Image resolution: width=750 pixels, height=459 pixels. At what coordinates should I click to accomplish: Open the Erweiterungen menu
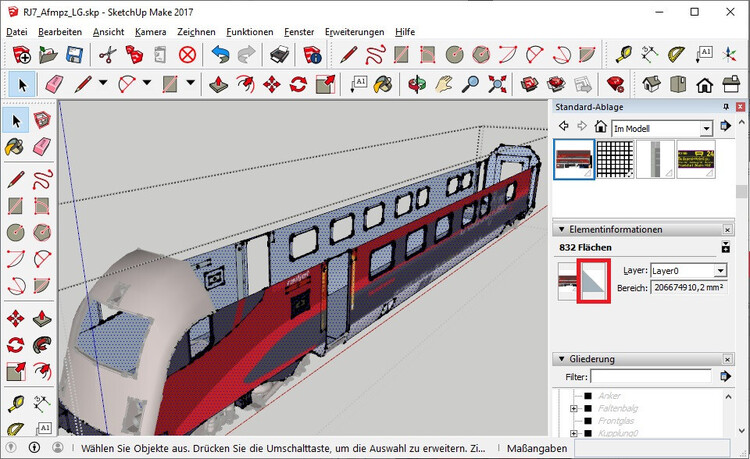[x=355, y=32]
